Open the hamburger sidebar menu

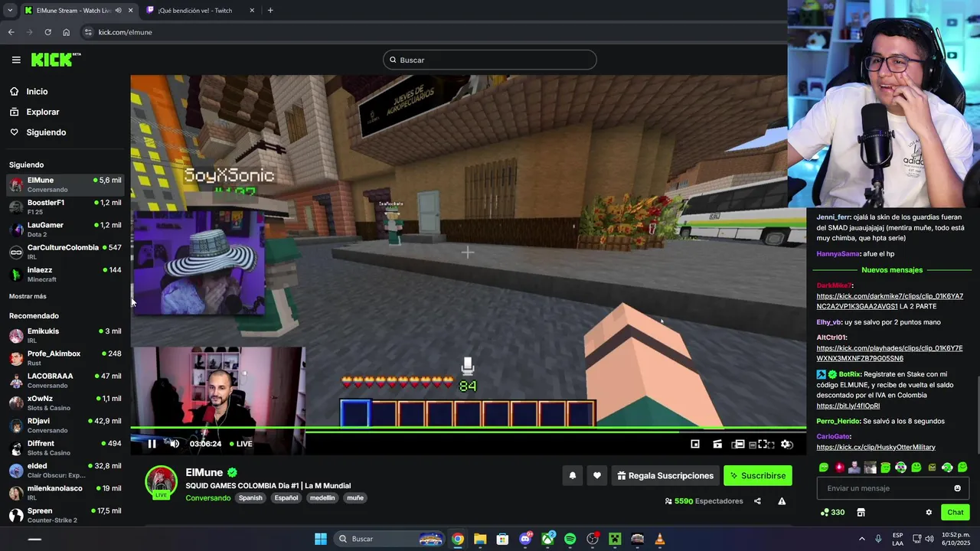pos(16,60)
